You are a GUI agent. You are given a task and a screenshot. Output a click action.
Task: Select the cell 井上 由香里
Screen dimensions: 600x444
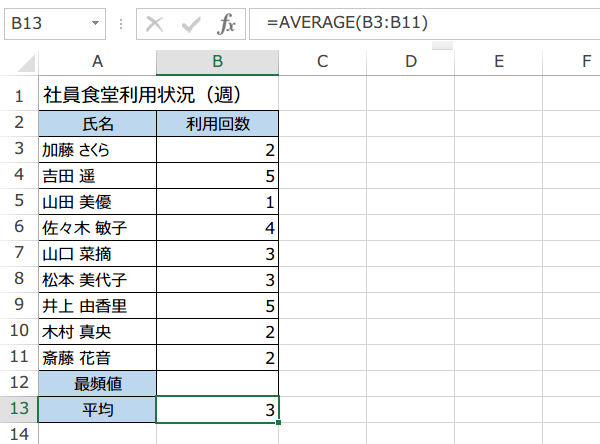click(x=98, y=306)
